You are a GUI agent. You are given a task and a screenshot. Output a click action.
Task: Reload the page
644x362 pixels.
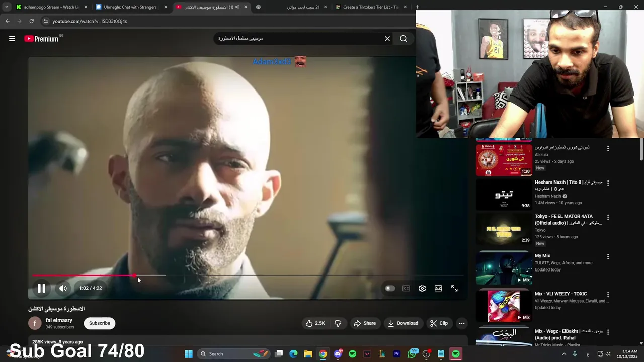(31, 21)
